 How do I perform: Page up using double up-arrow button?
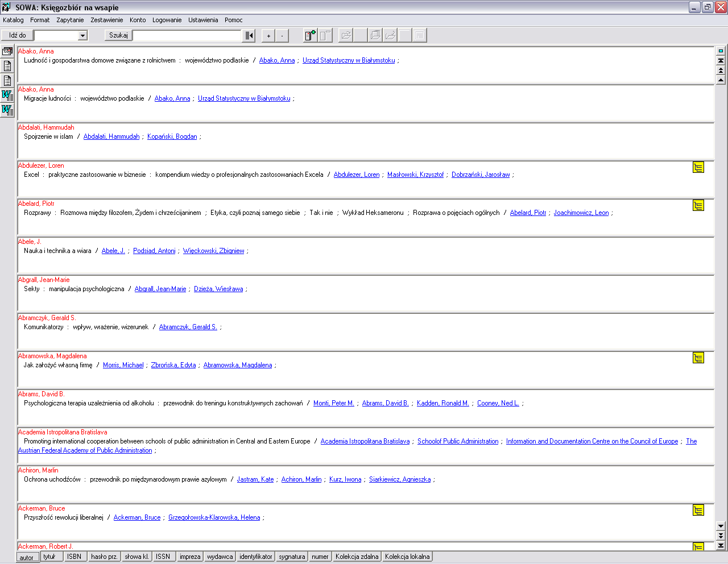point(721,70)
